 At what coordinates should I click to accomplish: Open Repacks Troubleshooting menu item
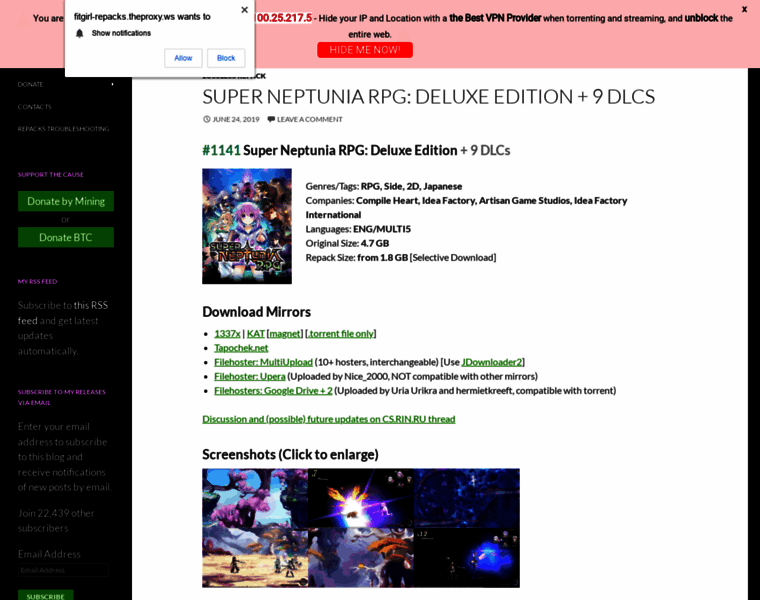point(63,129)
